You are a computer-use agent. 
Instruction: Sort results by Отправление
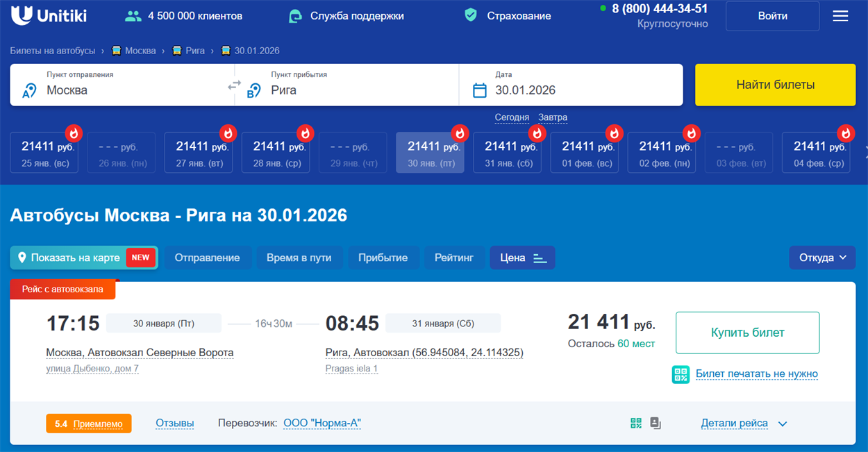(x=207, y=258)
